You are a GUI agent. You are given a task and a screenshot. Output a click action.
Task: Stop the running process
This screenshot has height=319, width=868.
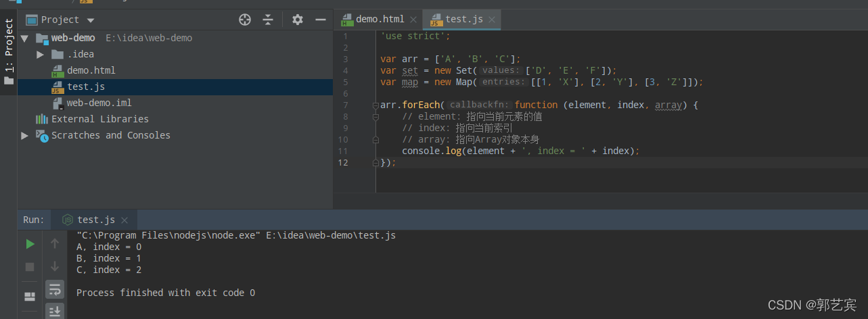(30, 267)
